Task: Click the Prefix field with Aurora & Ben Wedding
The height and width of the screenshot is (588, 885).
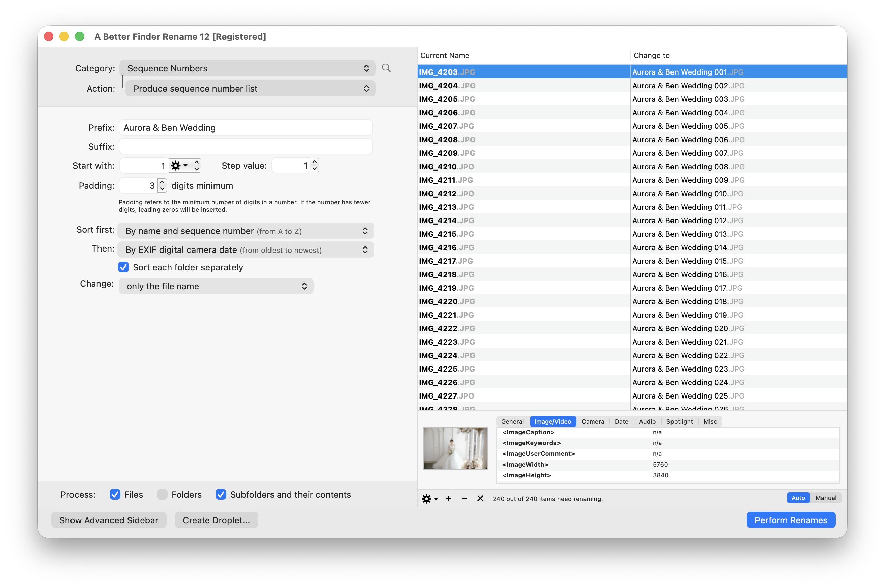Action: tap(246, 127)
